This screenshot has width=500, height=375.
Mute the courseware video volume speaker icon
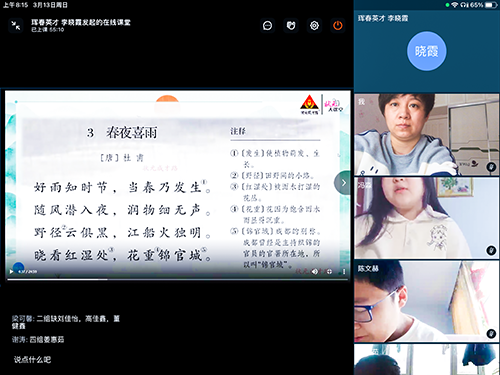(314, 272)
